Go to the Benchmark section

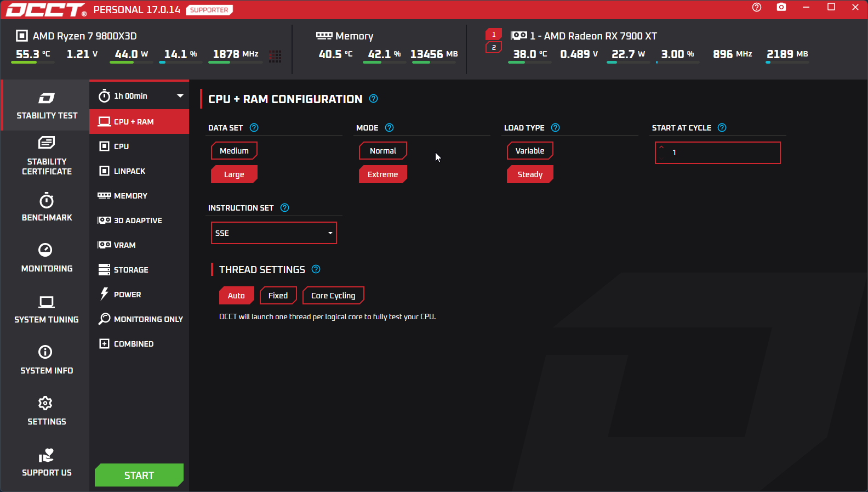[x=46, y=207]
